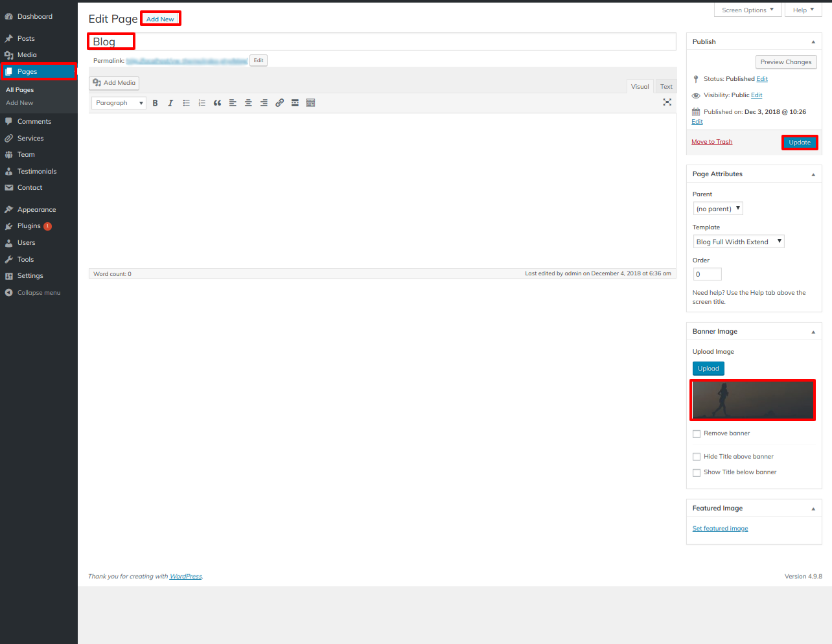Tick Show Title below banner

697,473
